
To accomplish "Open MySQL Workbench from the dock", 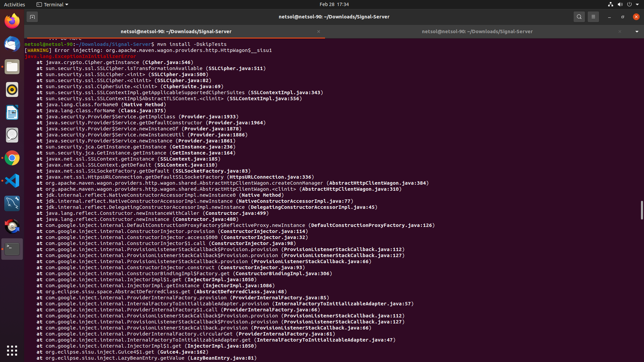I will coord(12,203).
